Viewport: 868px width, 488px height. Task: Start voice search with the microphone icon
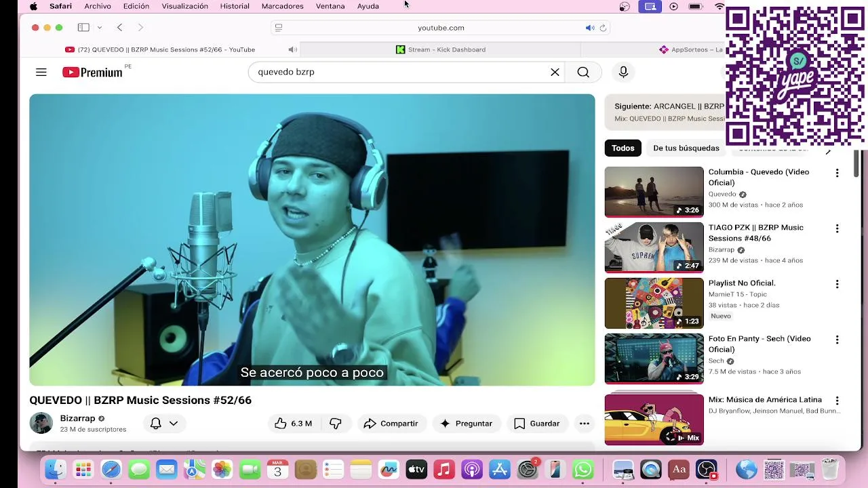coord(623,72)
